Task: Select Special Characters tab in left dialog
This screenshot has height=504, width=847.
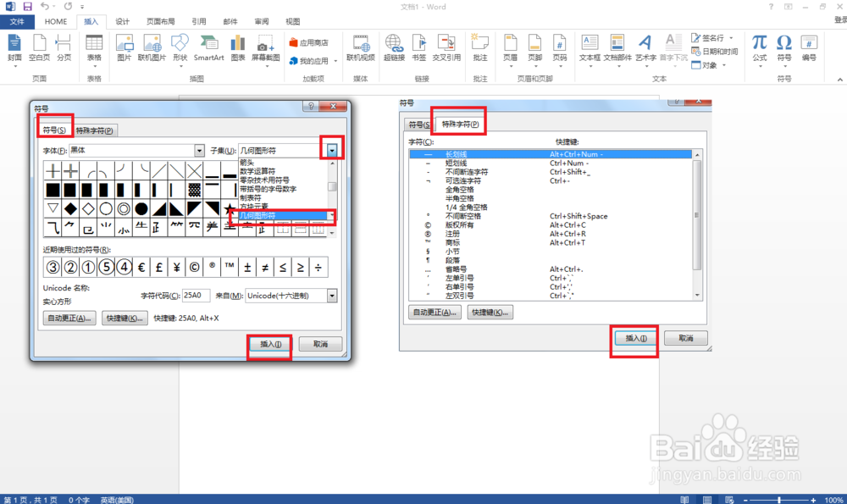Action: click(94, 130)
